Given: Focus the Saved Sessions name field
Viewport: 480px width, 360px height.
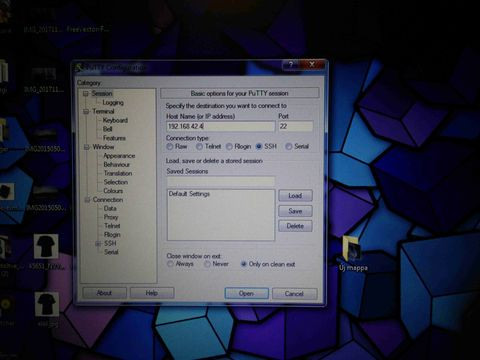Looking at the screenshot, I should coord(221,181).
